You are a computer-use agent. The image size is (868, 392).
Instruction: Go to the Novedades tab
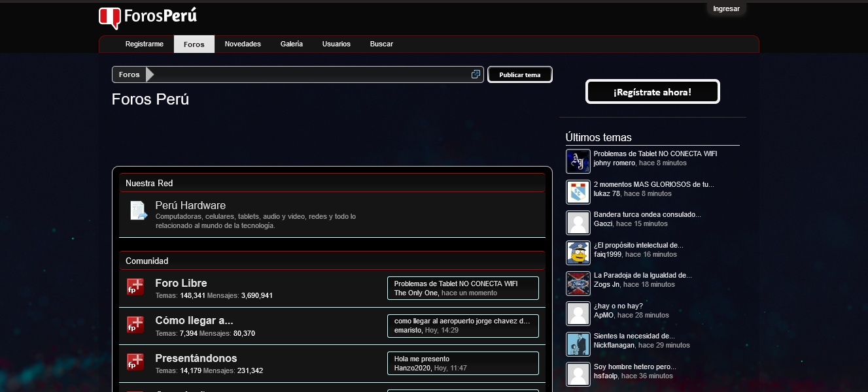point(243,44)
